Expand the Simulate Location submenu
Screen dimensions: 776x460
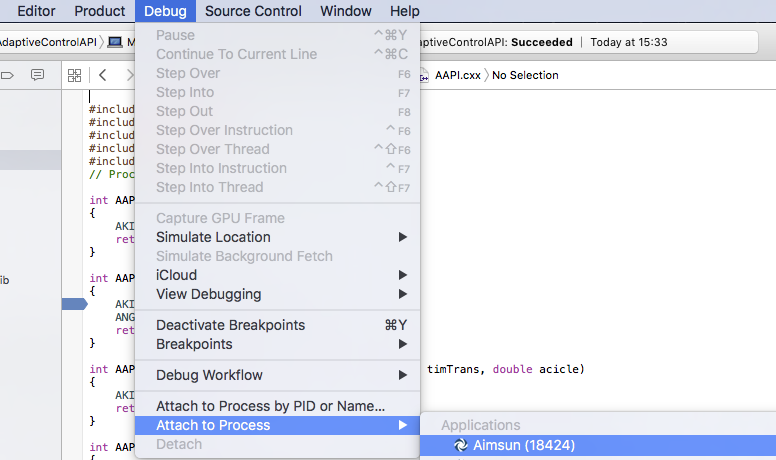click(213, 237)
